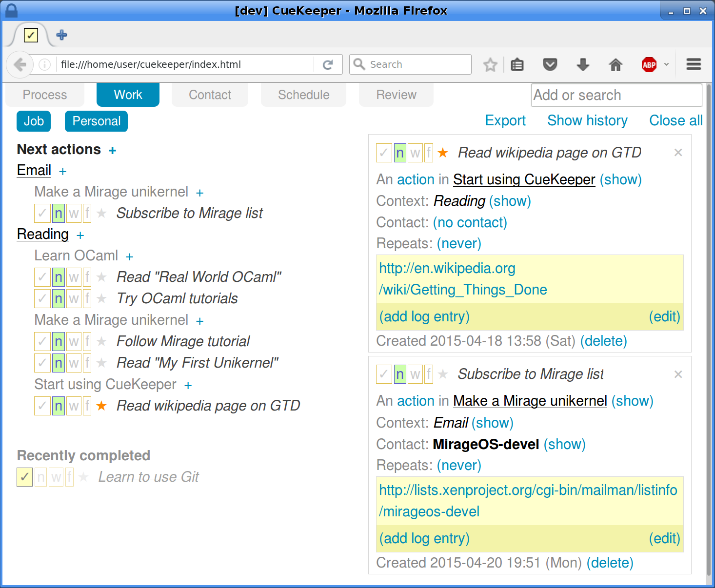The height and width of the screenshot is (588, 715).
Task: Add new item beside Next actions heading
Action: pos(113,151)
